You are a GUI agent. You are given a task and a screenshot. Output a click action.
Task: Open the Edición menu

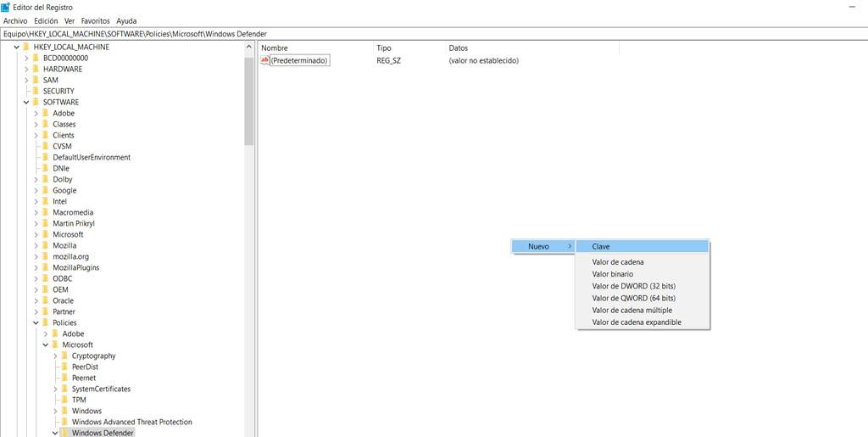(x=46, y=20)
